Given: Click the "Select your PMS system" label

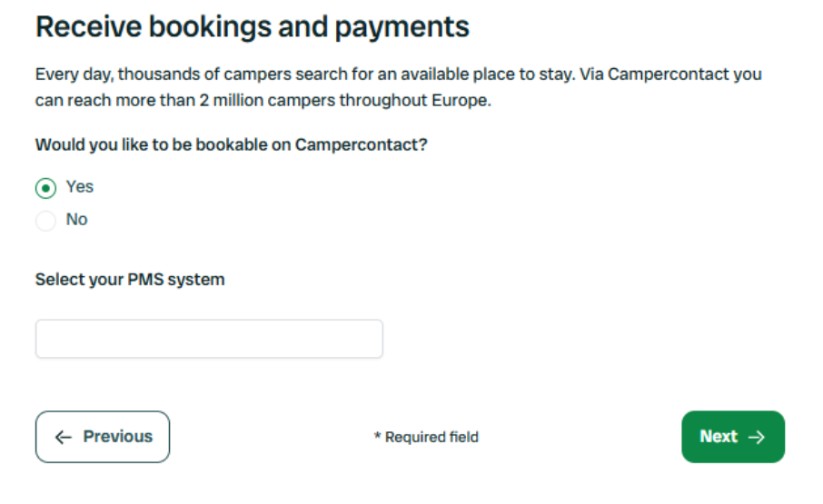Looking at the screenshot, I should click(130, 280).
